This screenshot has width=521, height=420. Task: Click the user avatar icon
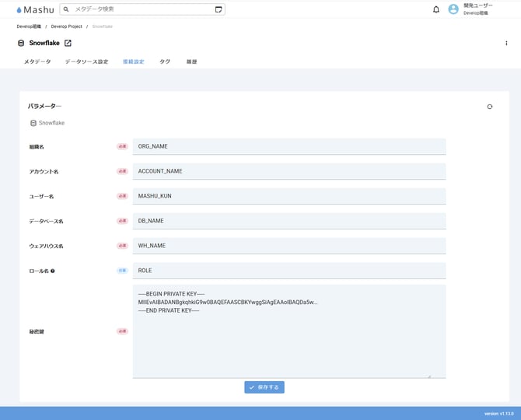coord(453,9)
